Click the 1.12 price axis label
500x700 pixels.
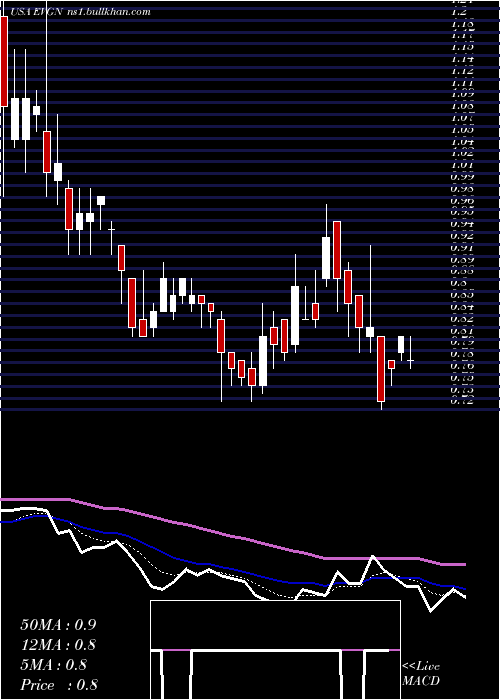pos(462,71)
